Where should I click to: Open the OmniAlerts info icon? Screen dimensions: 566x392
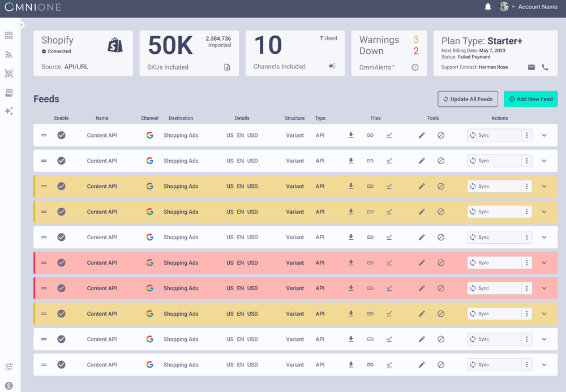click(415, 67)
